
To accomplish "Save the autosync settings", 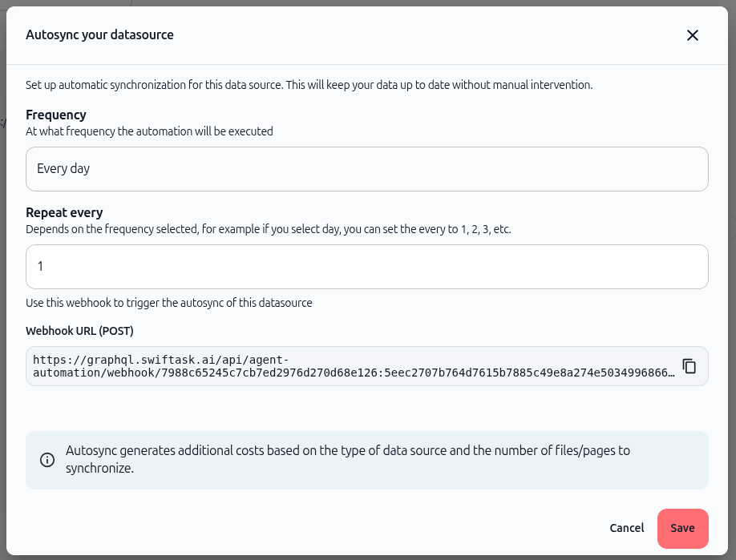I will (x=682, y=528).
